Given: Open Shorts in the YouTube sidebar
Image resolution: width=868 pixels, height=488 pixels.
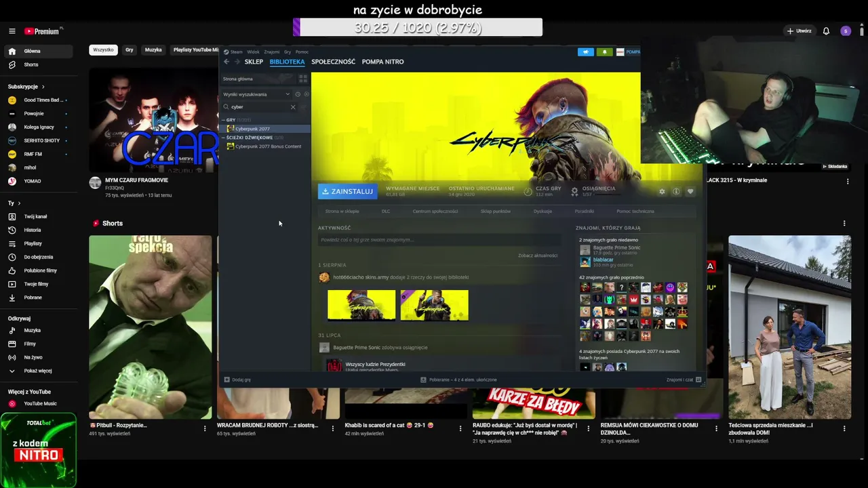Looking at the screenshot, I should point(38,65).
